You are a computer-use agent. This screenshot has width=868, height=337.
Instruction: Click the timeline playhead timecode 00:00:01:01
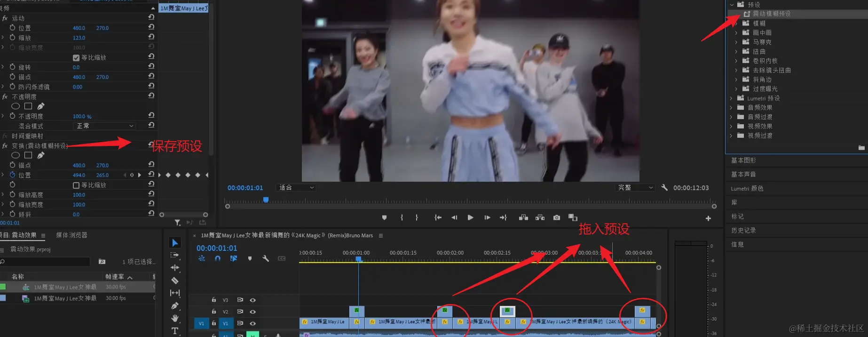coord(217,248)
